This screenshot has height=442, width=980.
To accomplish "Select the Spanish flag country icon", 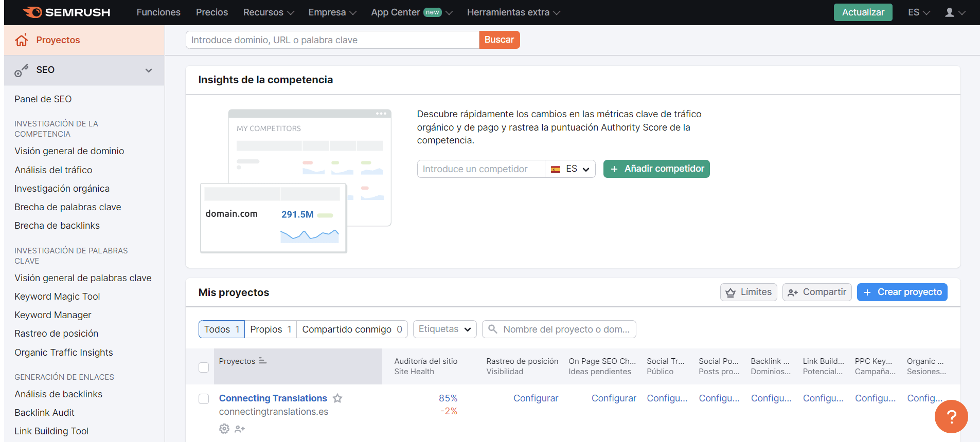I will click(556, 169).
